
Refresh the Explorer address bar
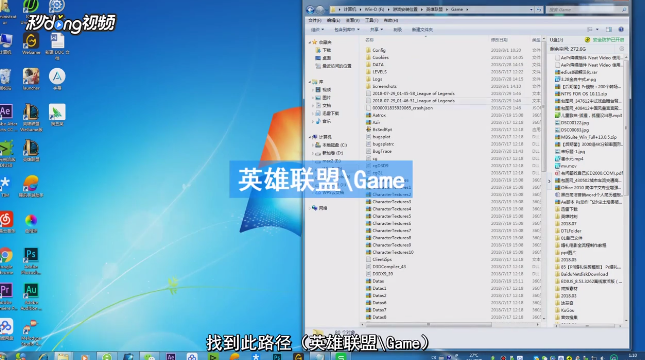coord(538,9)
